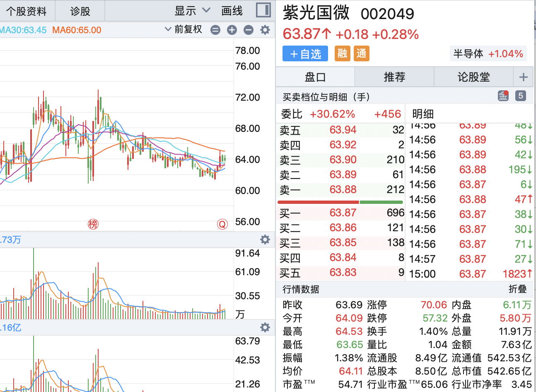Toggle the side panel layout icon
This screenshot has height=392, width=536.
(x=263, y=10)
